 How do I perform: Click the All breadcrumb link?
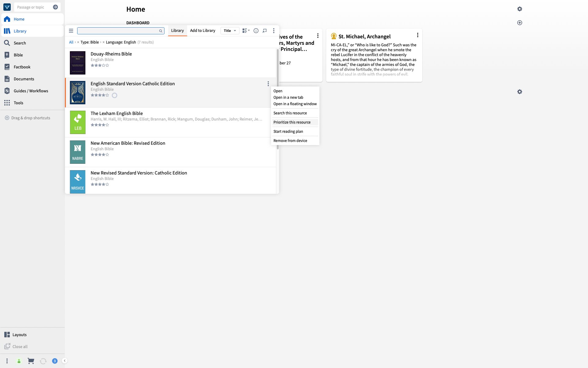(71, 42)
